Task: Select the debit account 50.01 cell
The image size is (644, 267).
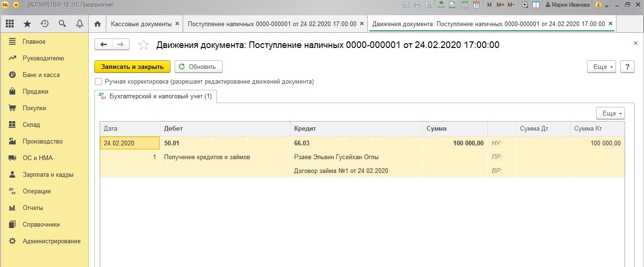Action: (185, 143)
